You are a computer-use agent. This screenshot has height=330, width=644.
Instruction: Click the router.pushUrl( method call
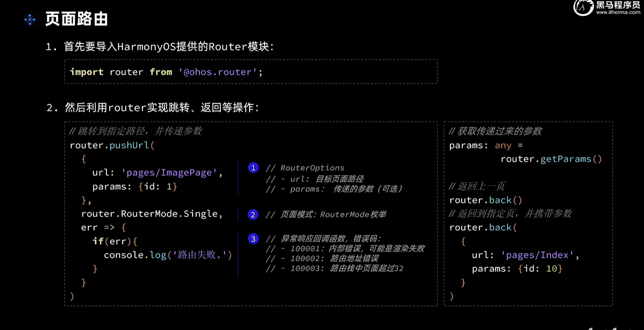[112, 145]
